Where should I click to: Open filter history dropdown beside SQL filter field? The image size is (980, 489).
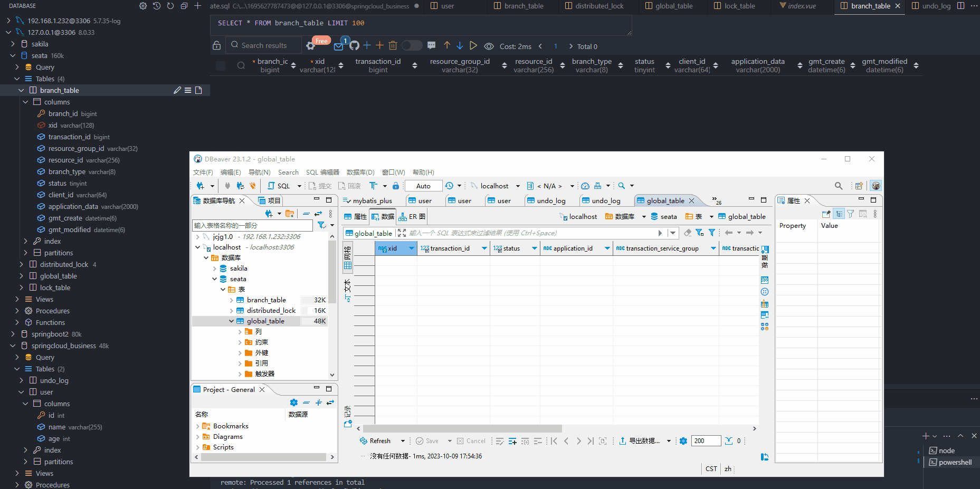coord(673,233)
